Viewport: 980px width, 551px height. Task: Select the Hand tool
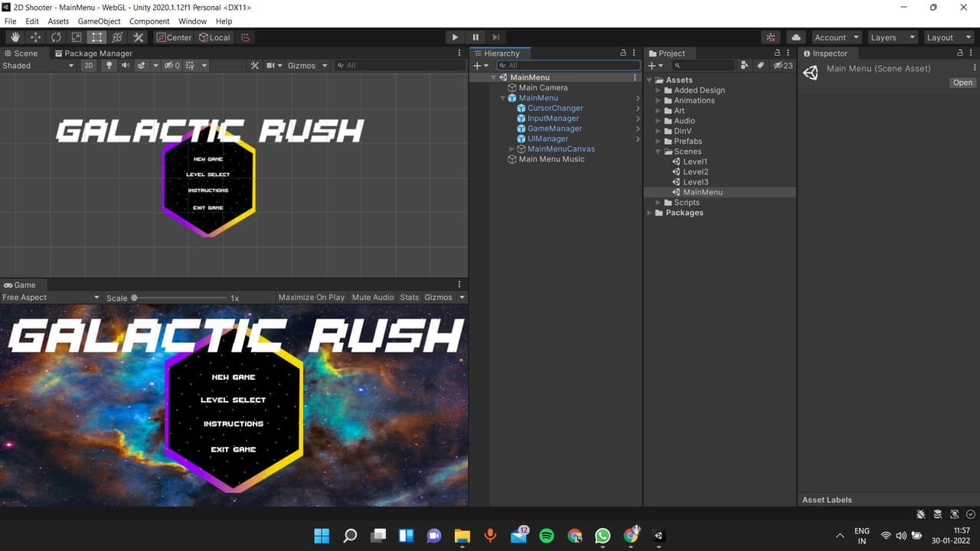[x=15, y=37]
